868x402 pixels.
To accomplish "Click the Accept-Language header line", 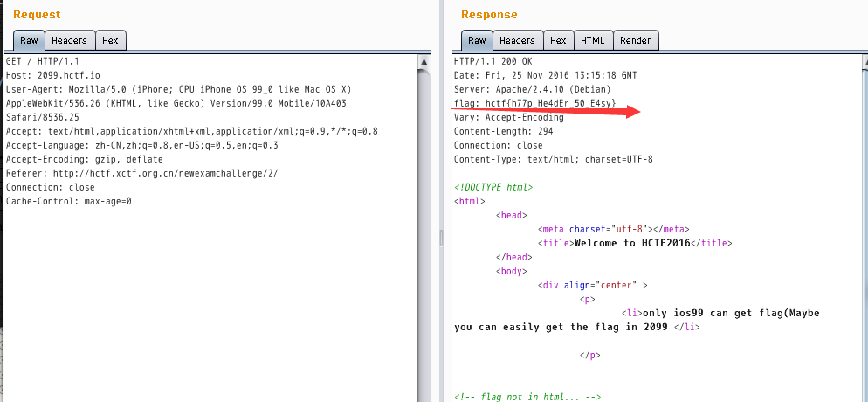I will point(141,146).
